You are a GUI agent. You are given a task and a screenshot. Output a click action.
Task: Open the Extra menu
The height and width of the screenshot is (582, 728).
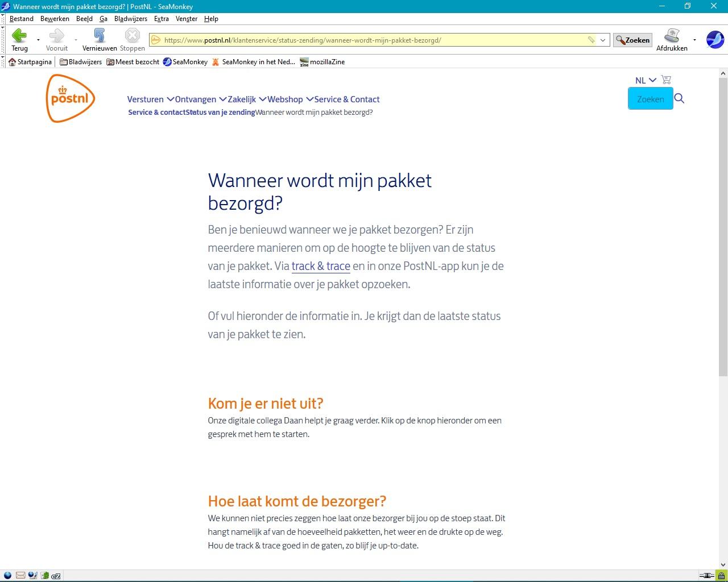coord(162,19)
